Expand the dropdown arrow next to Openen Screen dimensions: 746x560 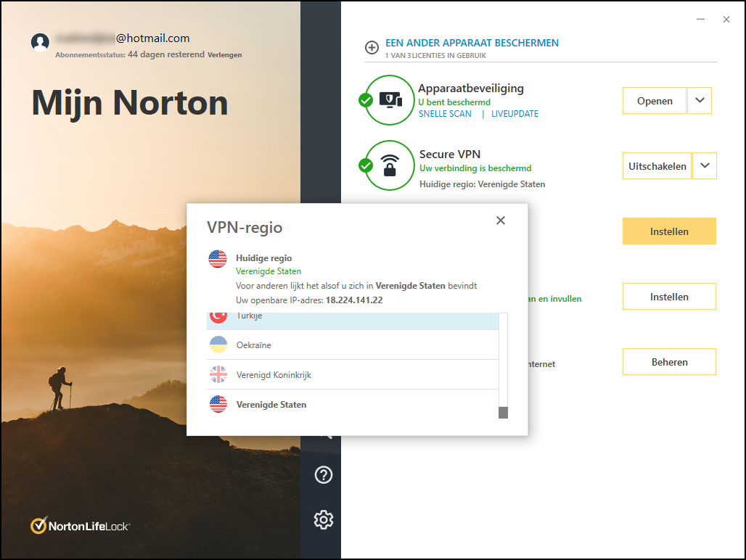pyautogui.click(x=700, y=100)
